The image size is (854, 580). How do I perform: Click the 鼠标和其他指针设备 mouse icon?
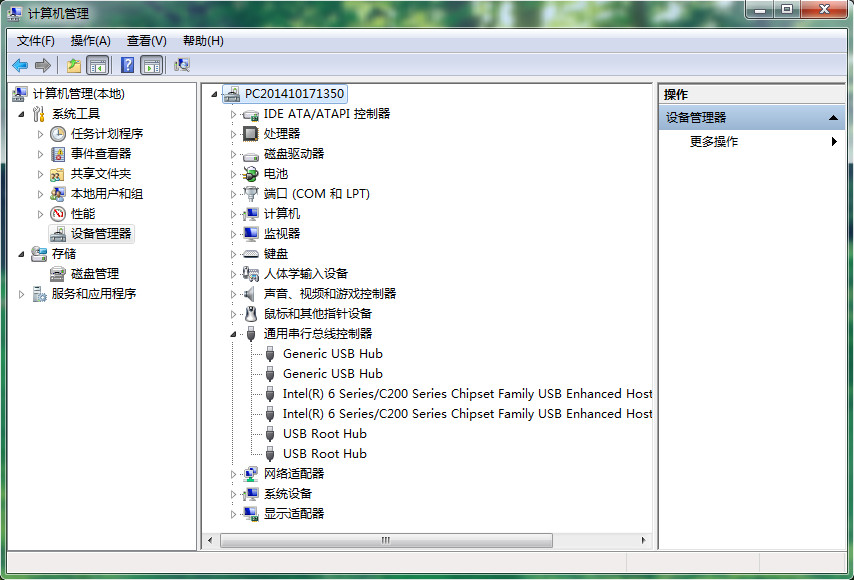point(251,314)
